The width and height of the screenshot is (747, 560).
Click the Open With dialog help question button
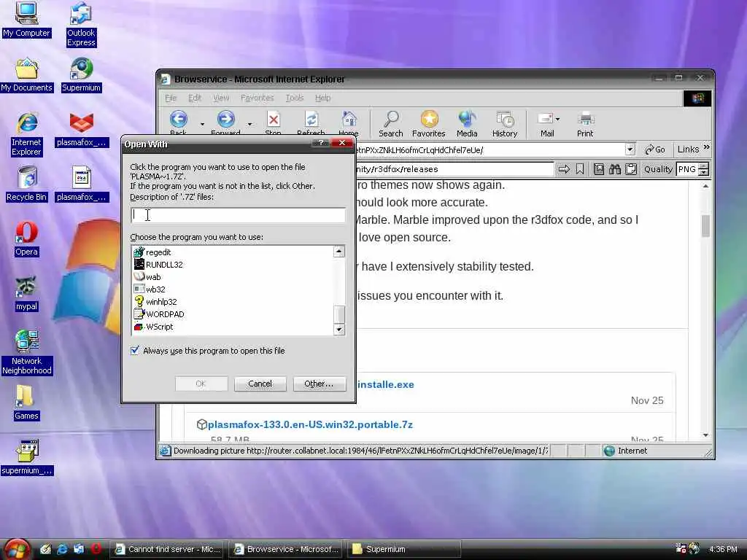[x=321, y=143]
